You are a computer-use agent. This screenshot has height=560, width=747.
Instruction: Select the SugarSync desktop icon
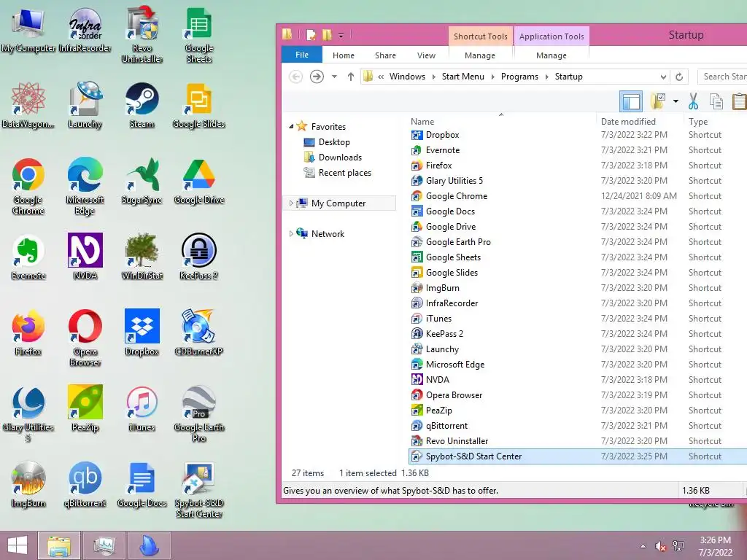[142, 182]
